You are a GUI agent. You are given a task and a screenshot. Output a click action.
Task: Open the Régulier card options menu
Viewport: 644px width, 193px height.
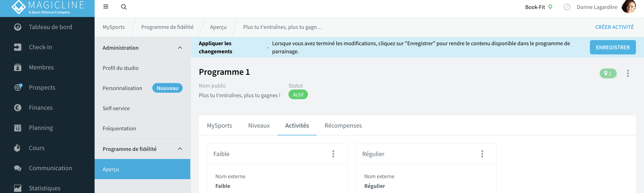click(x=482, y=154)
